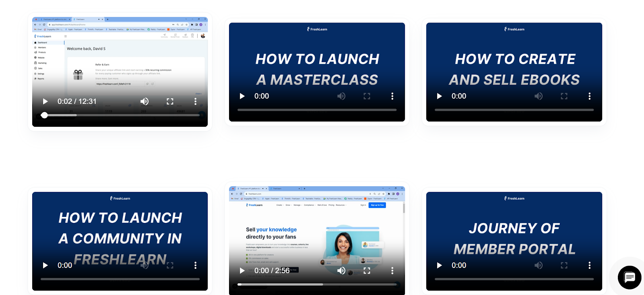Open the live chat widget
Viewport: 644px width, 295px height.
[630, 277]
